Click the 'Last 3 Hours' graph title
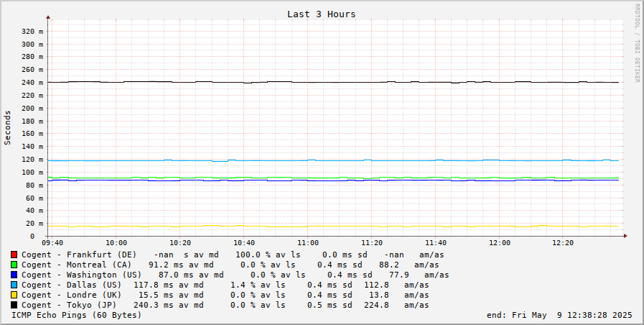 pos(321,14)
